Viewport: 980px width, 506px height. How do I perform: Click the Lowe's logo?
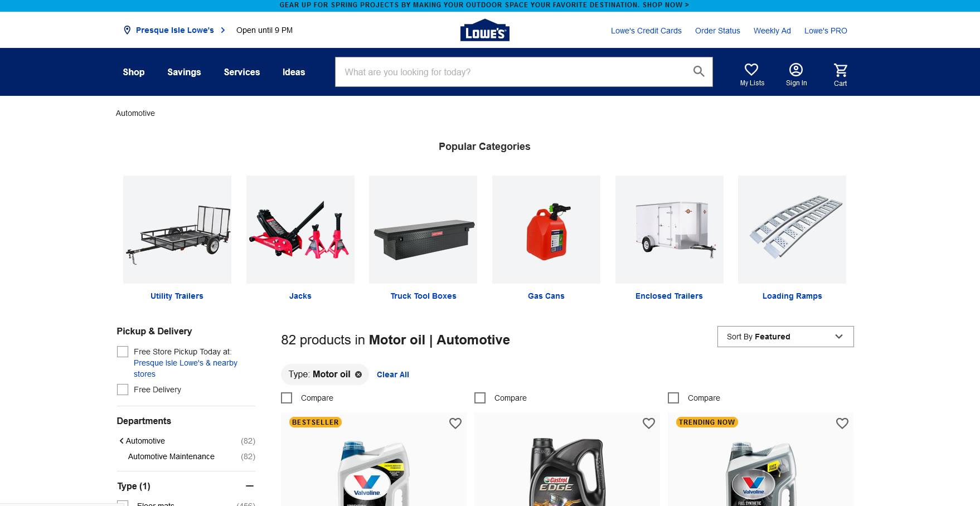(485, 31)
